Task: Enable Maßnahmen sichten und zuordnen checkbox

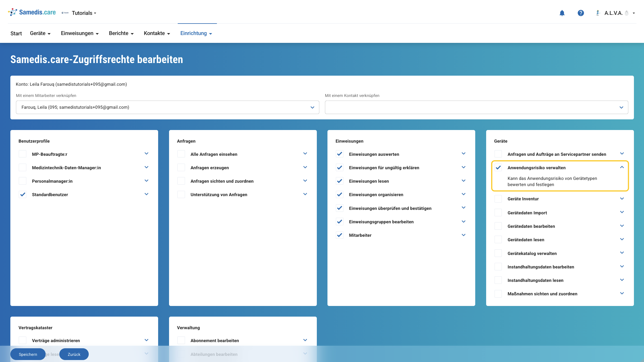Action: coord(498,294)
